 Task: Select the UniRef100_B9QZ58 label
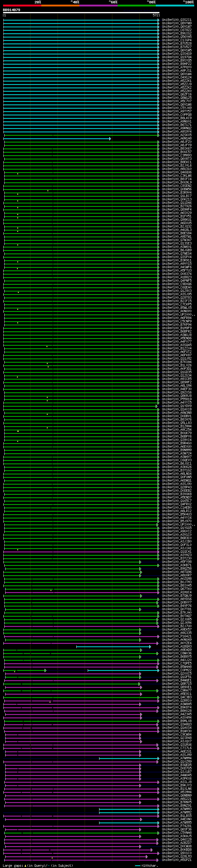click(x=177, y=568)
